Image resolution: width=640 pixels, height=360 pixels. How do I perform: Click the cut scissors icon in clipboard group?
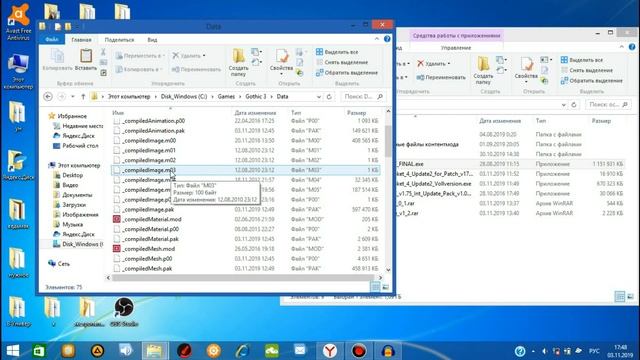pos(103,52)
